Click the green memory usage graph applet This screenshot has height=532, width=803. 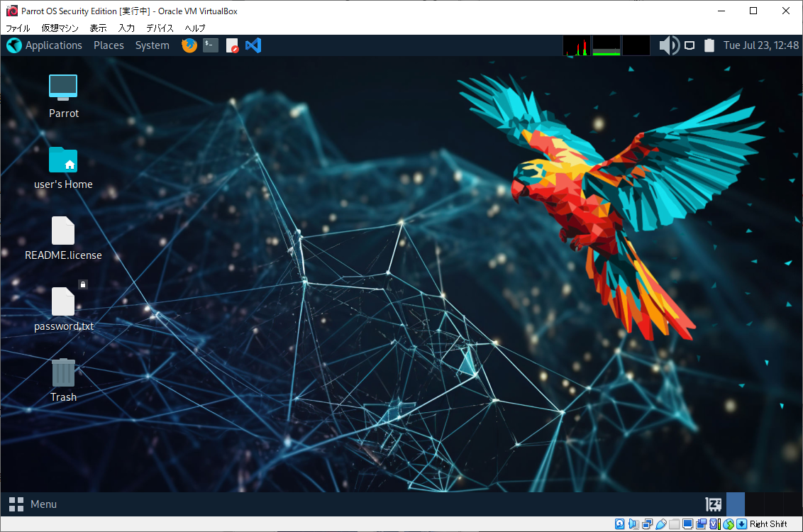tap(607, 45)
